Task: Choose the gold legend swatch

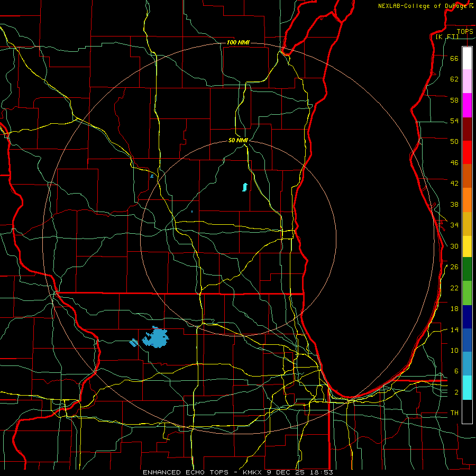Action: point(467,224)
